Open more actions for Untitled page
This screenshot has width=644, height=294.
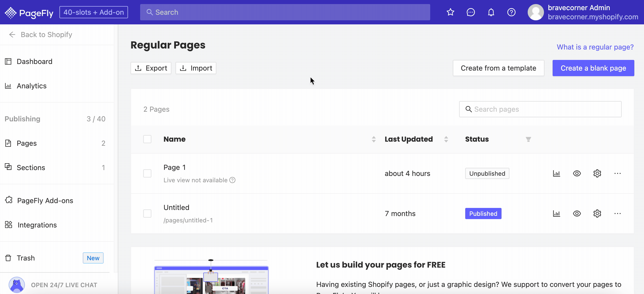coord(617,214)
